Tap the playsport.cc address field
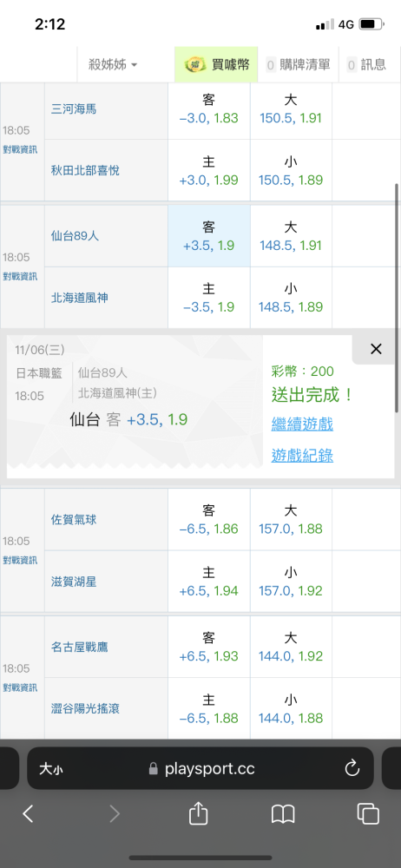Viewport: 401px width, 868px height. coord(200,768)
